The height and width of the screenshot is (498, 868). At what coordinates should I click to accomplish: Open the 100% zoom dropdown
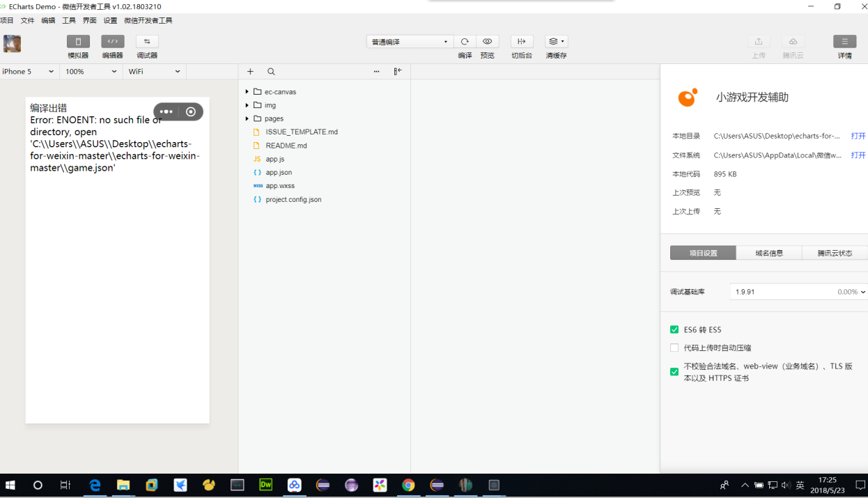[x=91, y=72]
